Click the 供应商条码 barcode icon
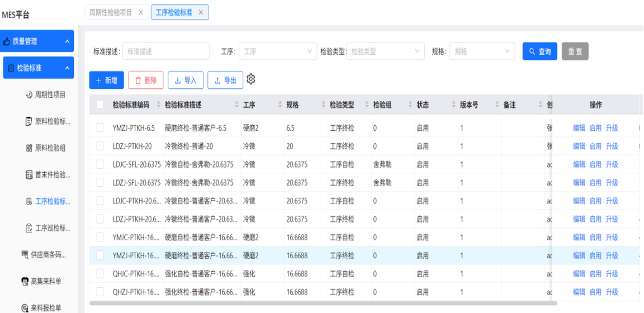The height and width of the screenshot is (313, 644). (x=25, y=255)
